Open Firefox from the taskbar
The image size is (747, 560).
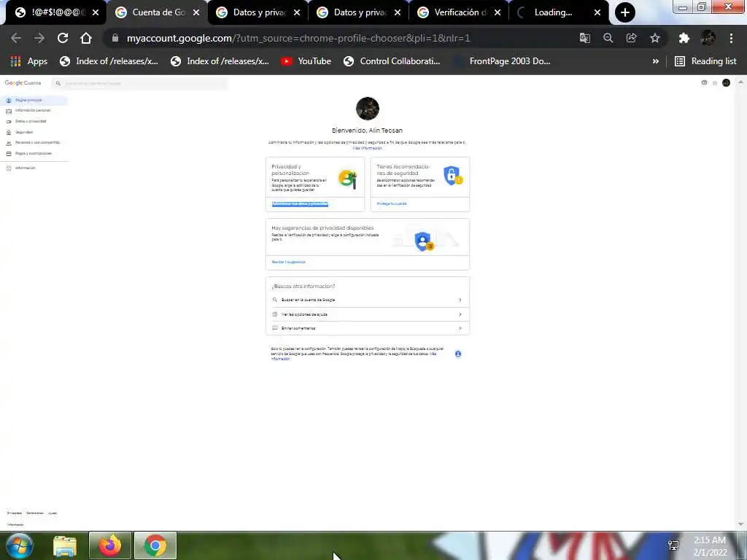(109, 545)
